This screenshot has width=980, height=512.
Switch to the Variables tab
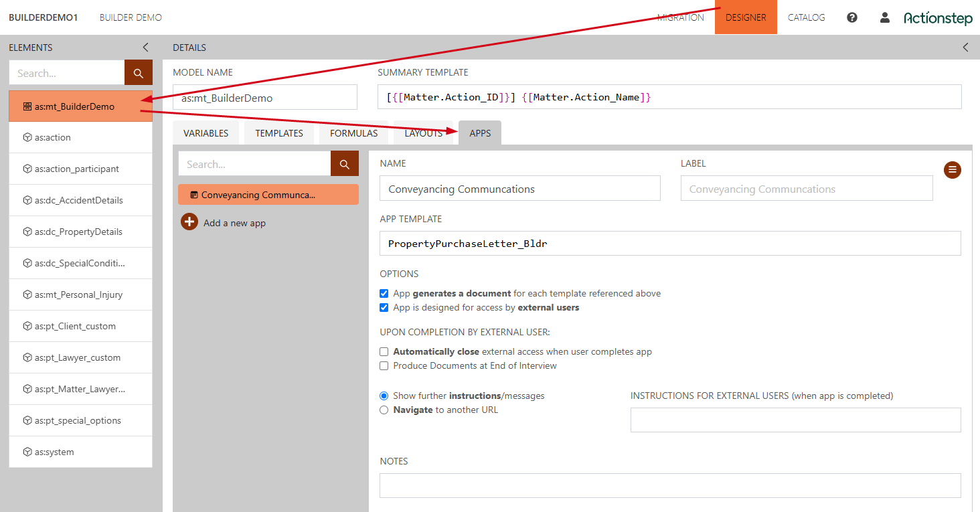click(x=206, y=133)
